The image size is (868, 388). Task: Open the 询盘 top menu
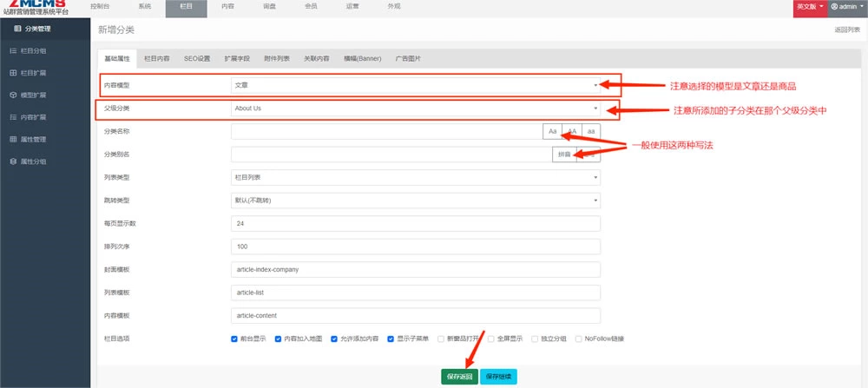coord(269,7)
